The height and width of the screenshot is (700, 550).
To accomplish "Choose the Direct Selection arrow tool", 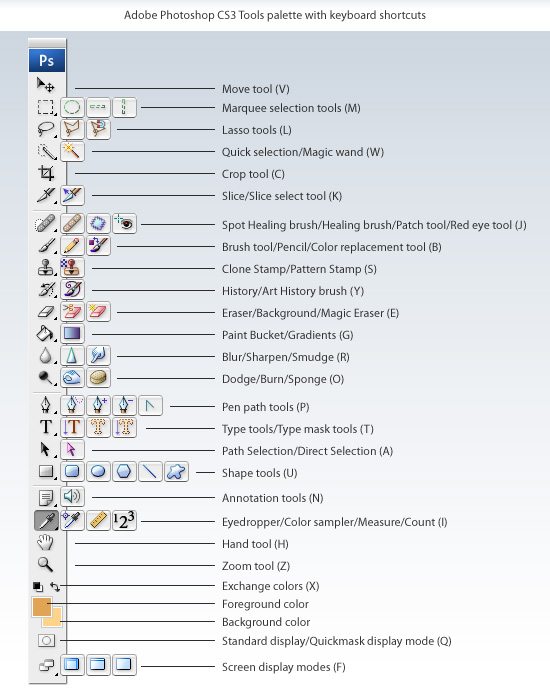I will [x=72, y=449].
